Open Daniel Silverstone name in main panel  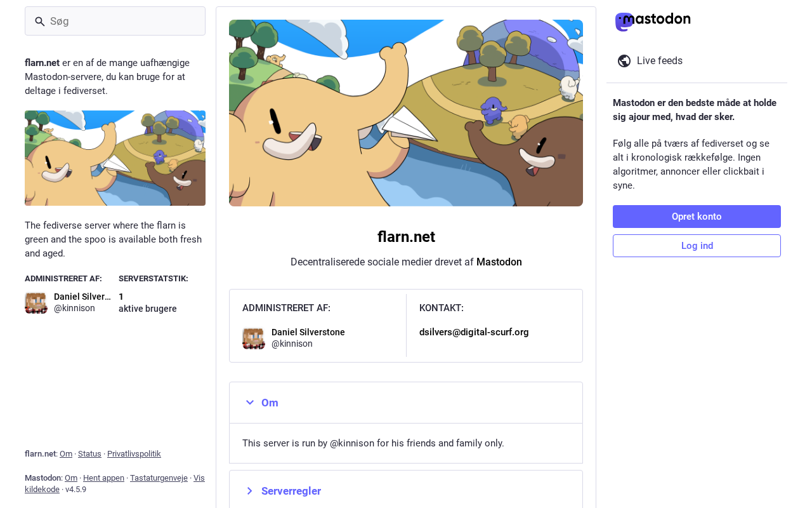(x=308, y=332)
